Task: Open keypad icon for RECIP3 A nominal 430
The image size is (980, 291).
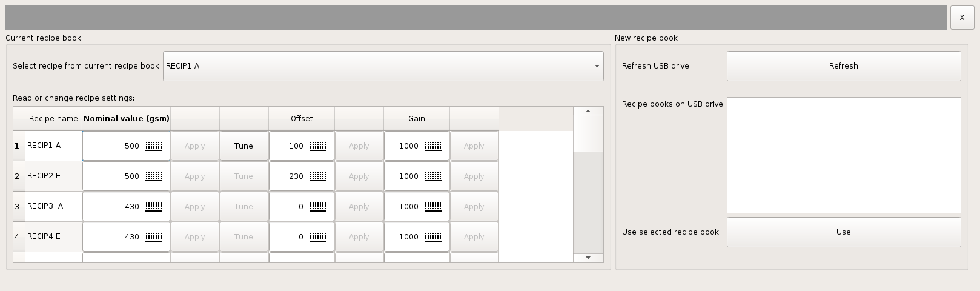Action: (x=154, y=207)
